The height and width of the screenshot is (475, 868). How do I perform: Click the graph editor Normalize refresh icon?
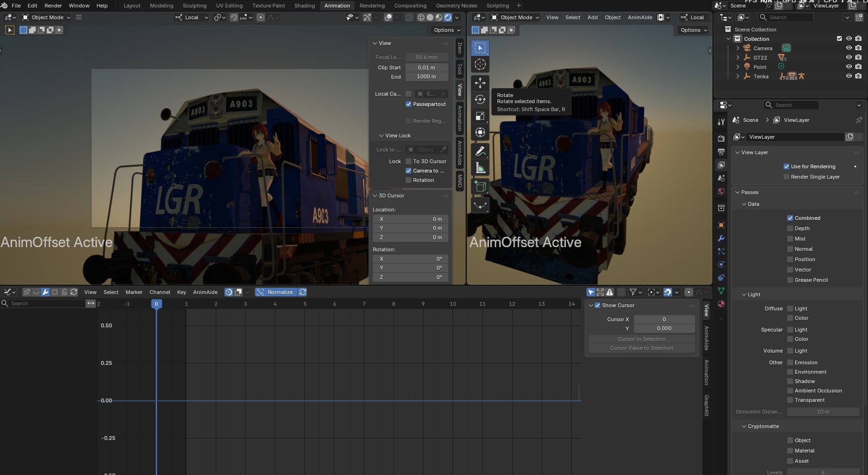(x=303, y=292)
